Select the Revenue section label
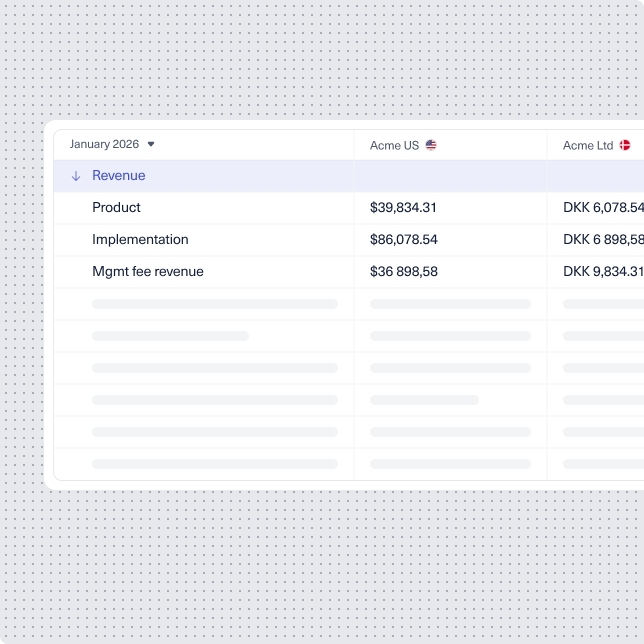 118,176
